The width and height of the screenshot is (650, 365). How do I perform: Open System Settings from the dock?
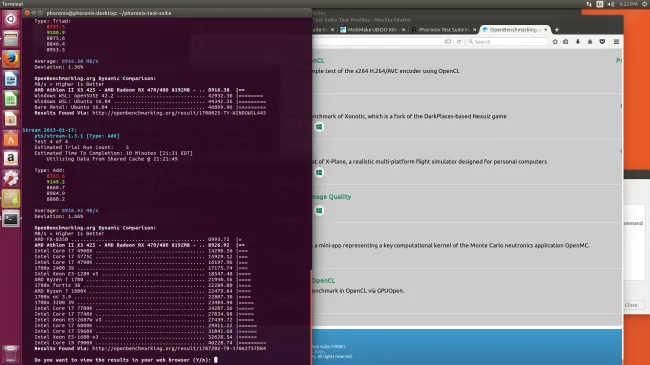coord(11,179)
